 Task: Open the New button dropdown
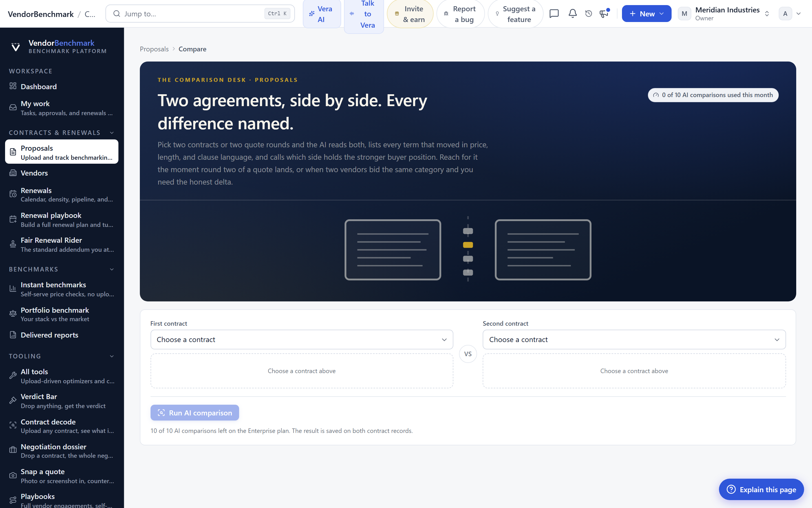[x=646, y=14]
